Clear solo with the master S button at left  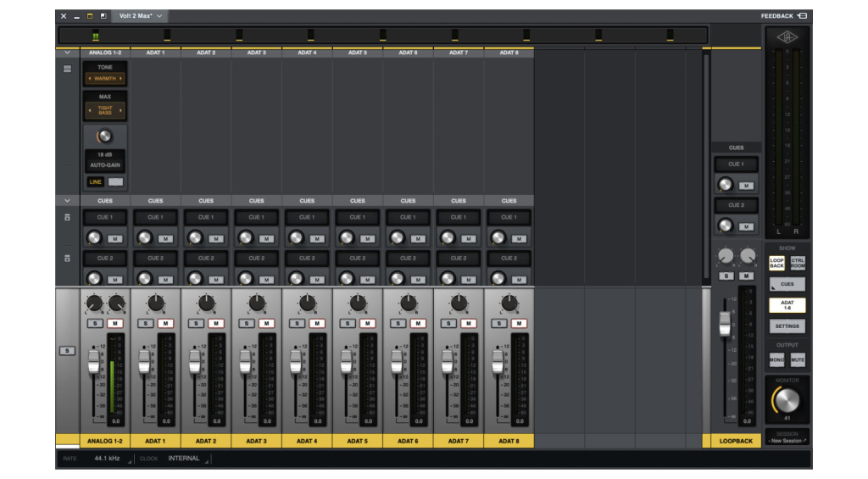point(67,350)
